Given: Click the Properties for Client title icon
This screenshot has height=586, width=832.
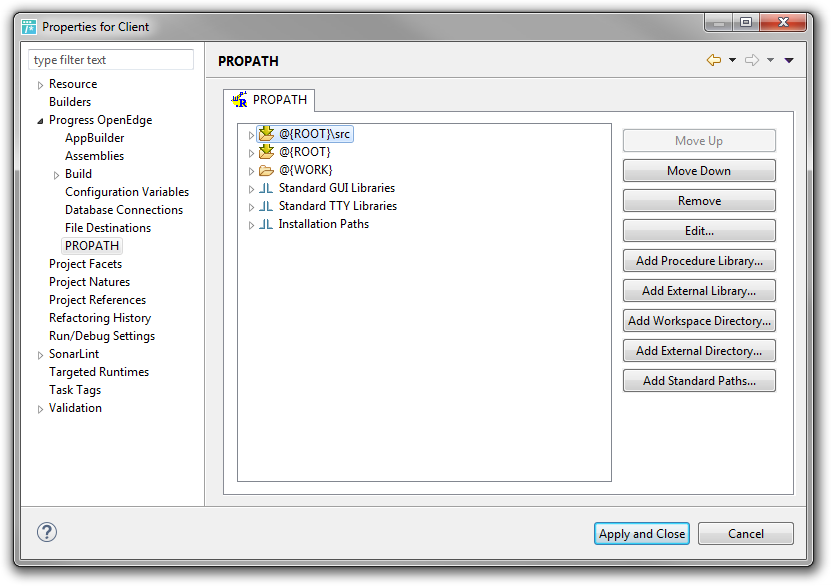Looking at the screenshot, I should 29,27.
